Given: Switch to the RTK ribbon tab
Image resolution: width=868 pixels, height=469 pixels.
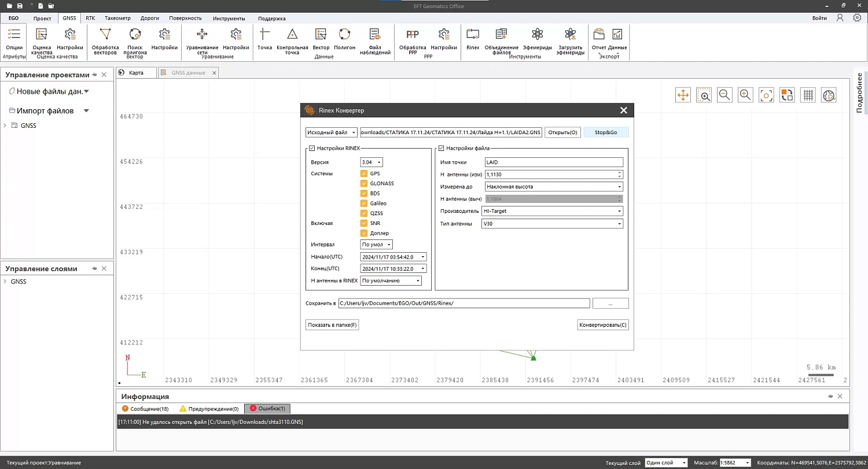Looking at the screenshot, I should (x=90, y=18).
